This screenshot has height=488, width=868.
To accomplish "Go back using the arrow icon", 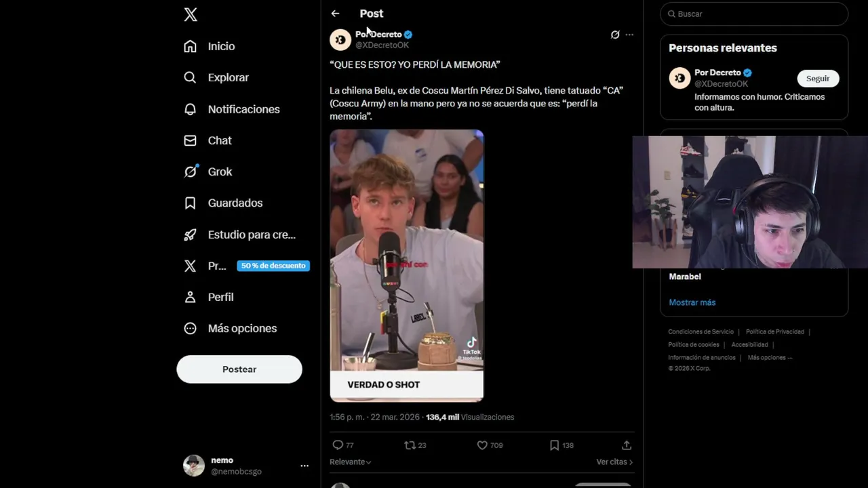I will (x=335, y=14).
